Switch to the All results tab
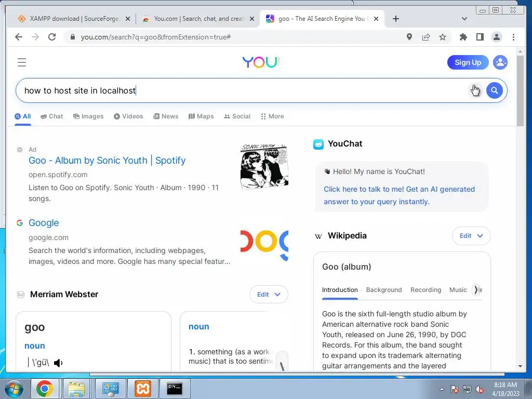This screenshot has width=532, height=399. (x=23, y=116)
